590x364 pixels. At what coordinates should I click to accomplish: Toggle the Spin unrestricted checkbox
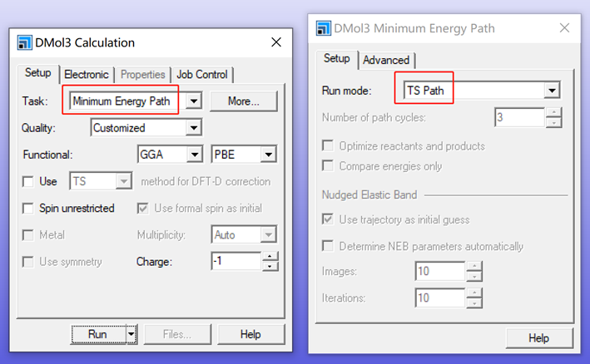(x=29, y=208)
